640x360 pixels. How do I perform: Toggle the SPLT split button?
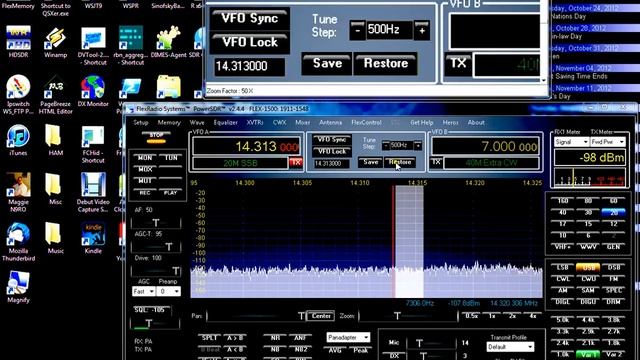[x=209, y=338]
